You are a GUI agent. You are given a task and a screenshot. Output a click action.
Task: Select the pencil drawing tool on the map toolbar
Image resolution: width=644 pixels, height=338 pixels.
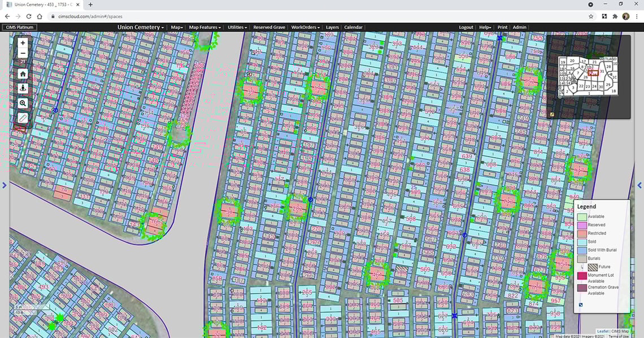(x=22, y=118)
